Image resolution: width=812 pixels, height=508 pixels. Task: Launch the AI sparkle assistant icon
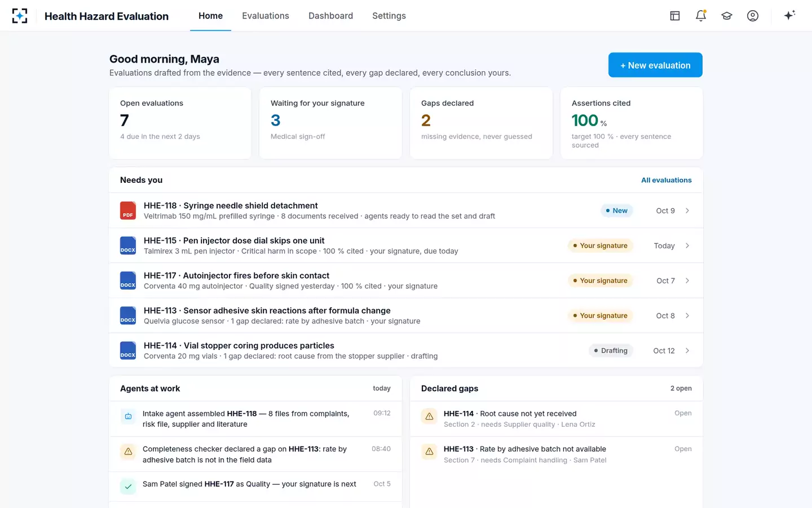point(789,15)
